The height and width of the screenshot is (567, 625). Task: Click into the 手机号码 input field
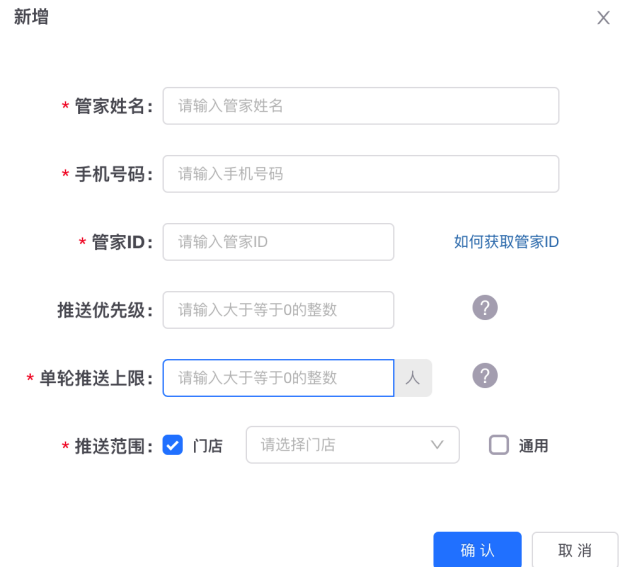[x=360, y=174]
